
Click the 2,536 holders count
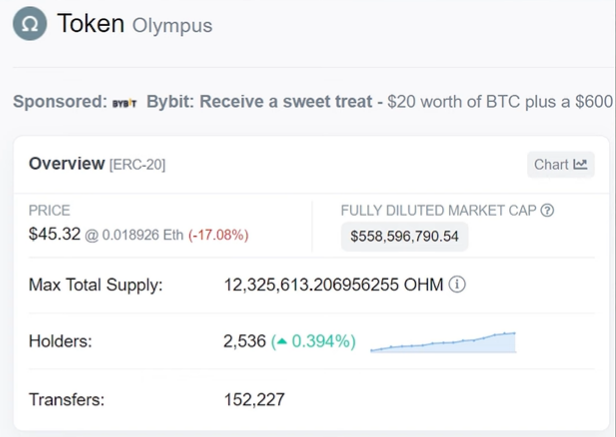(x=245, y=341)
